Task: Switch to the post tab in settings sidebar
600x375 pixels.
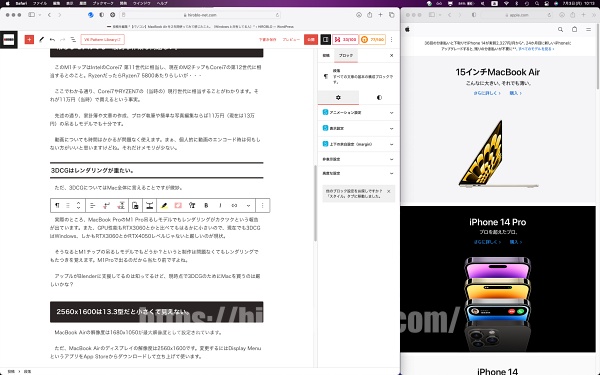Action: [x=326, y=55]
